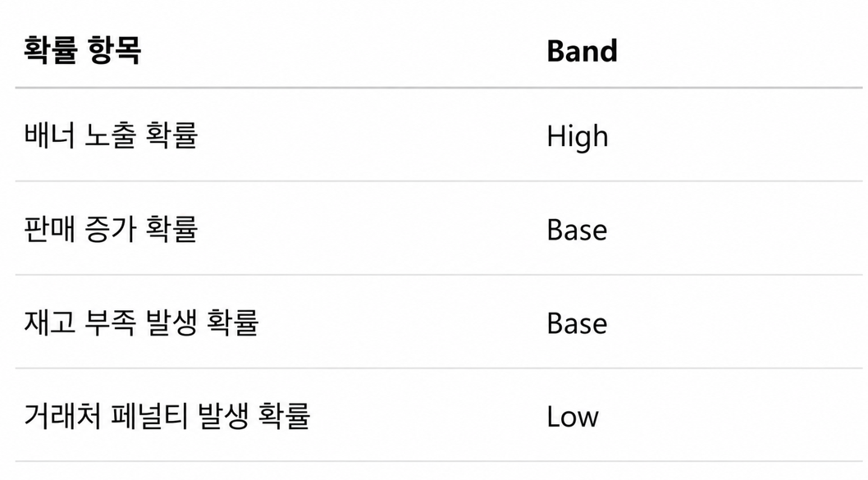
Task: Click Base value for 재고 부족 발생 확률
Action: (x=577, y=323)
